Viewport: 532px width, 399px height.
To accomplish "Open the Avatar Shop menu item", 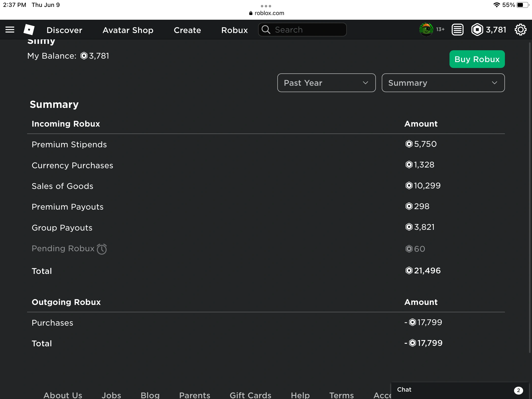I will pyautogui.click(x=128, y=30).
